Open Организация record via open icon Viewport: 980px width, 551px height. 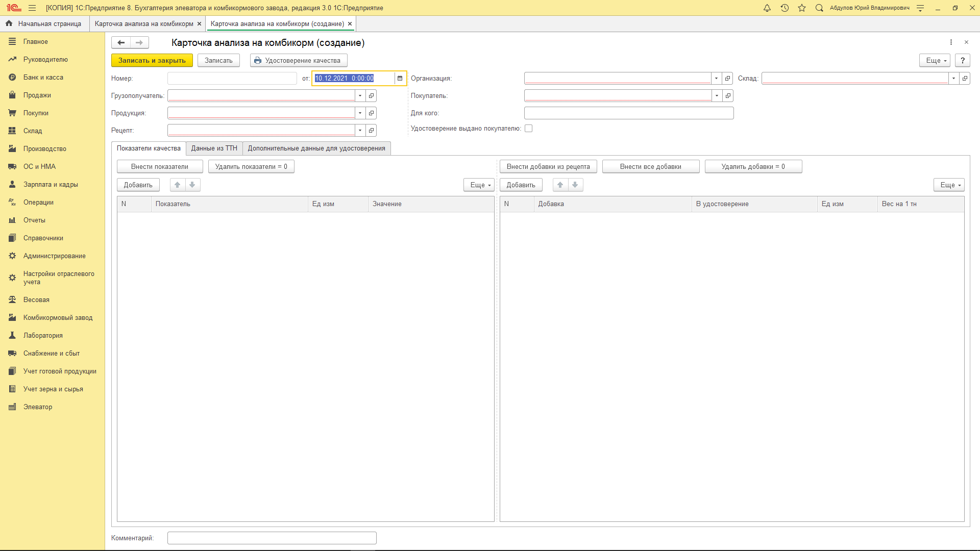728,78
